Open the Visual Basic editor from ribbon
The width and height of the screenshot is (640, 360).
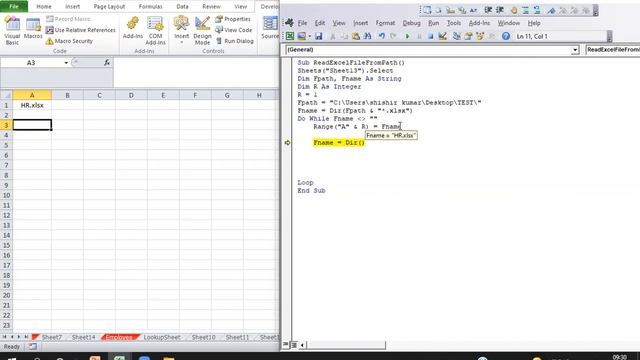(x=12, y=31)
